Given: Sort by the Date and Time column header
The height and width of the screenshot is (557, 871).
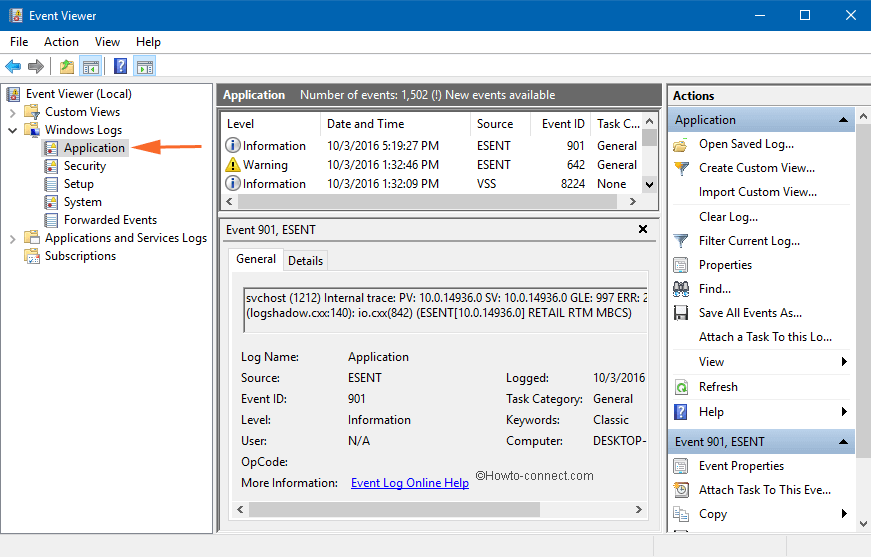Looking at the screenshot, I should pos(396,124).
